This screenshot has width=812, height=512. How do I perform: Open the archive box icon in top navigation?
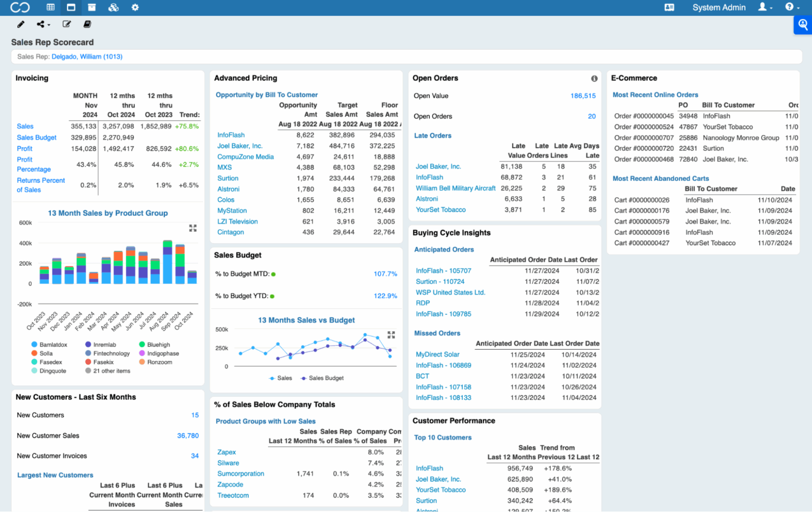(91, 7)
